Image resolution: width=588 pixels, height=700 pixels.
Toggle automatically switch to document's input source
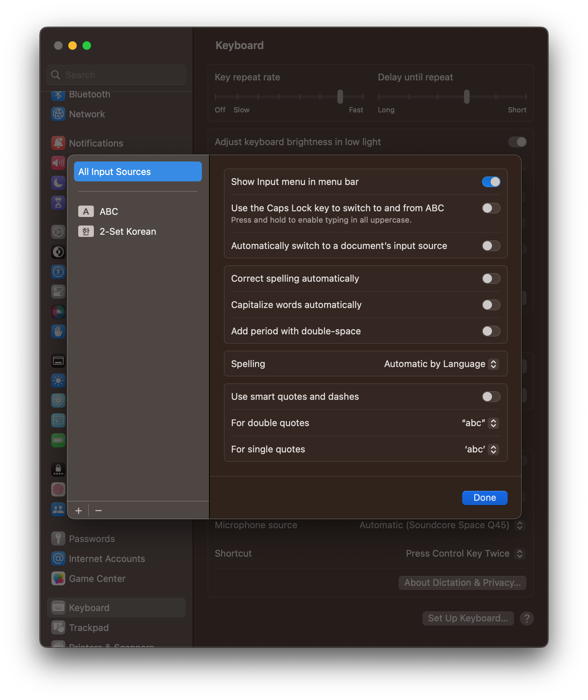pos(491,246)
